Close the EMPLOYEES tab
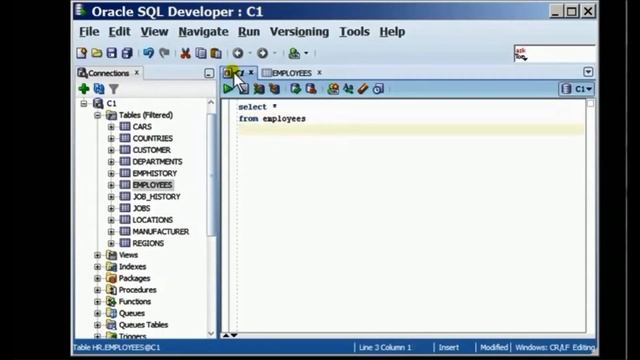 pos(319,73)
